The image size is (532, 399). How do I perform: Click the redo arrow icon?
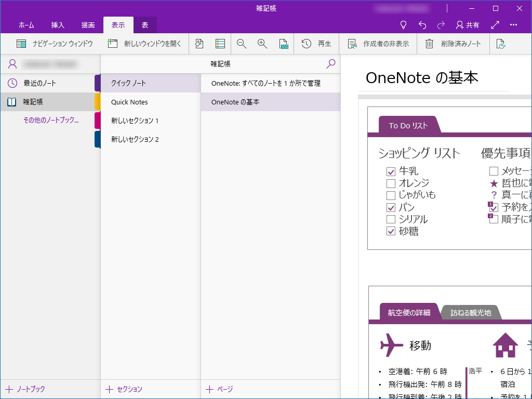click(x=441, y=25)
